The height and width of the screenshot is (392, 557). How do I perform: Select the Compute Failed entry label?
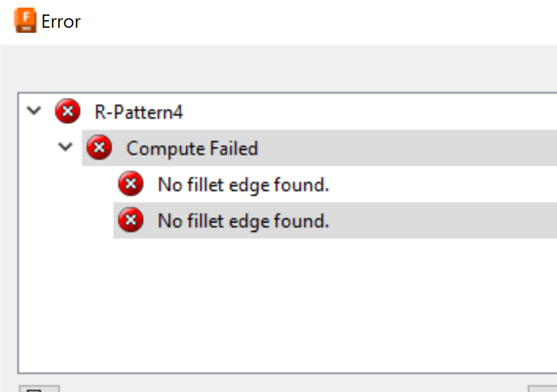tap(192, 148)
